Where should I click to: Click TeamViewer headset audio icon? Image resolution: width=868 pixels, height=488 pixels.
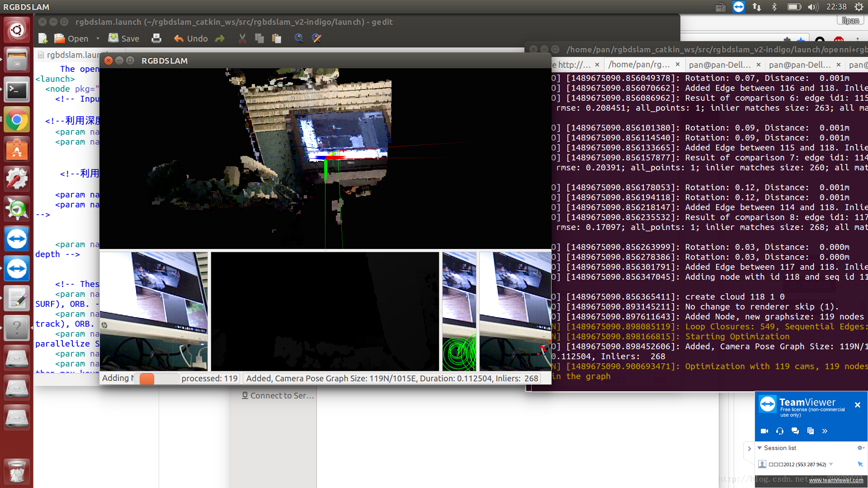tap(780, 431)
